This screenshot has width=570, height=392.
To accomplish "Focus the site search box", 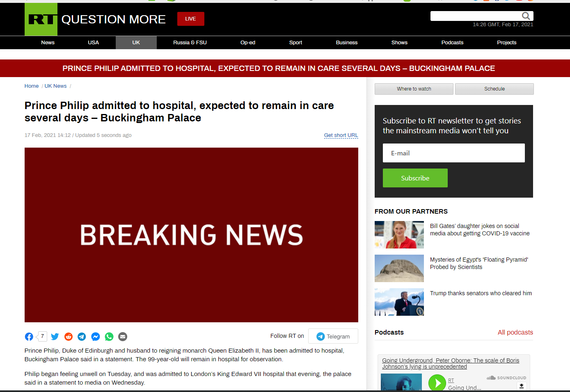I will click(475, 16).
